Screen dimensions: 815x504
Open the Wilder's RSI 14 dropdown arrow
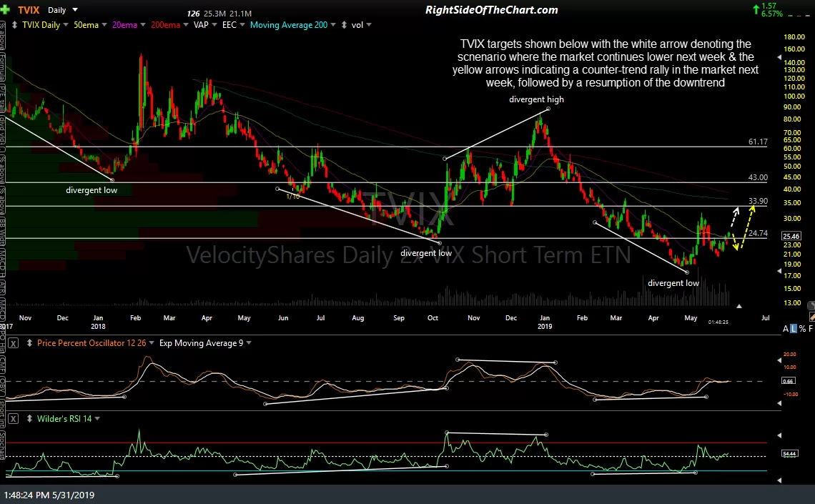pyautogui.click(x=97, y=419)
